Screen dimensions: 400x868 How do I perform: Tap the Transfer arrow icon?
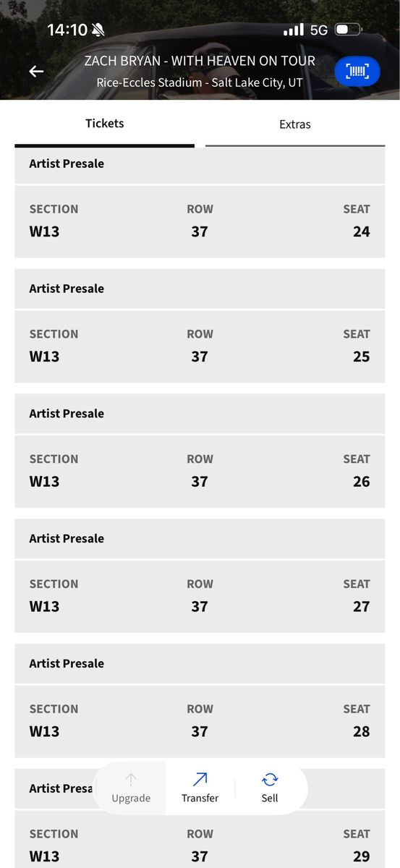[200, 779]
